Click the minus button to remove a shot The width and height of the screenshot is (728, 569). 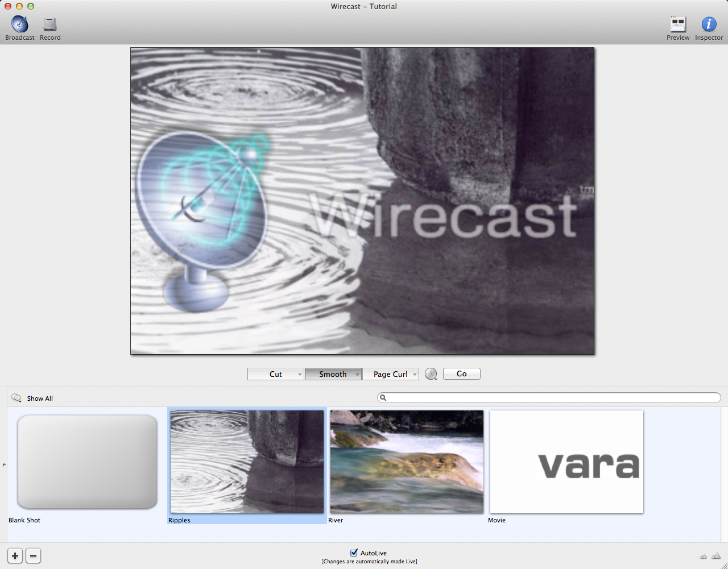(33, 555)
